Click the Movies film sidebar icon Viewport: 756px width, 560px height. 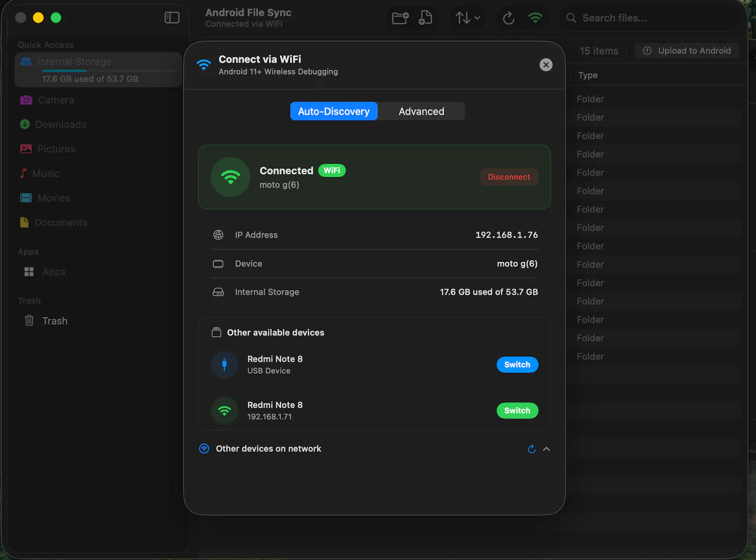click(26, 198)
